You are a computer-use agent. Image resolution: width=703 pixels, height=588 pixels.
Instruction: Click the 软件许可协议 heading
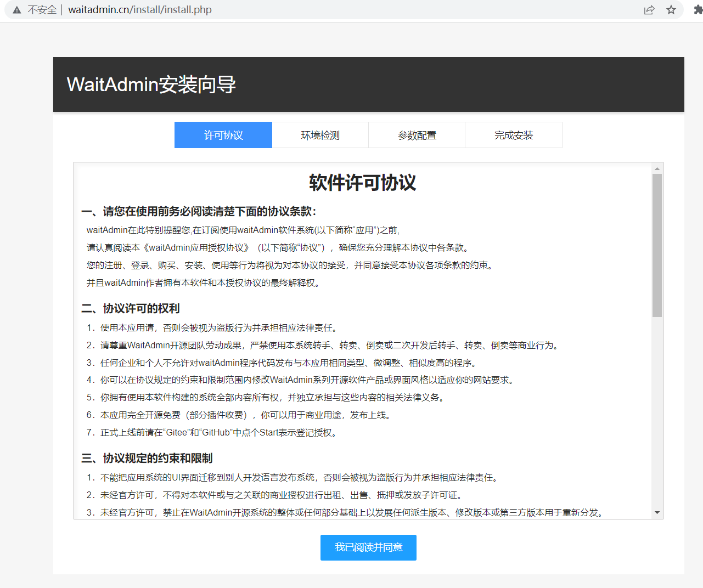tap(363, 183)
